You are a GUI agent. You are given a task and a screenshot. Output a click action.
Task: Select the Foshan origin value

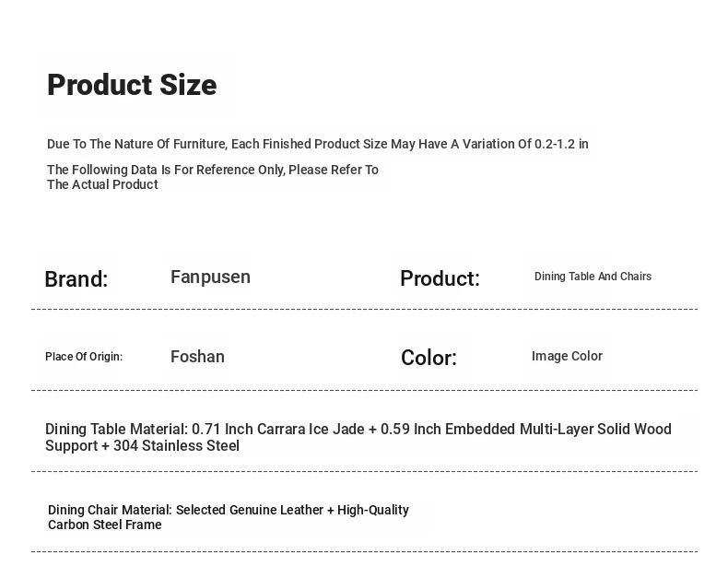197,357
